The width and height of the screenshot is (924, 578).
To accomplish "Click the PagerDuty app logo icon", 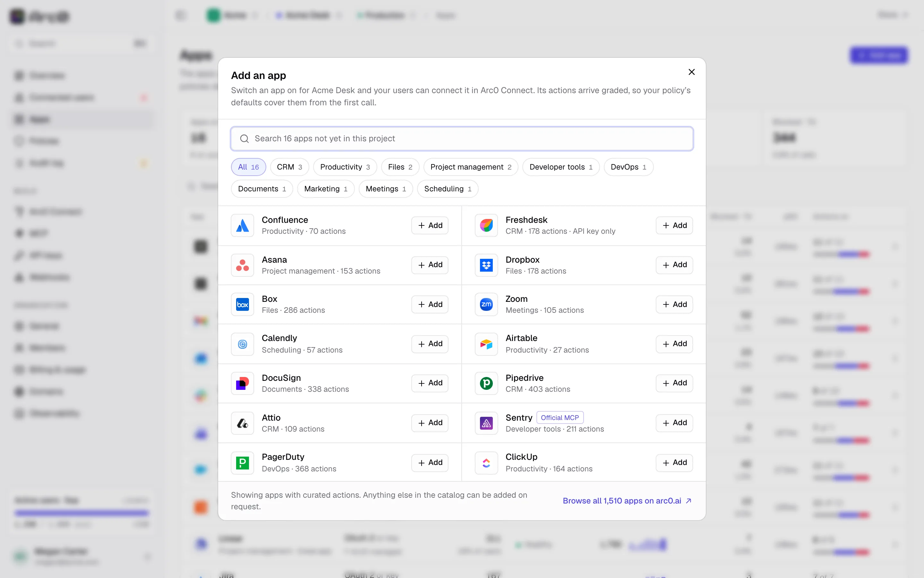I will click(243, 462).
